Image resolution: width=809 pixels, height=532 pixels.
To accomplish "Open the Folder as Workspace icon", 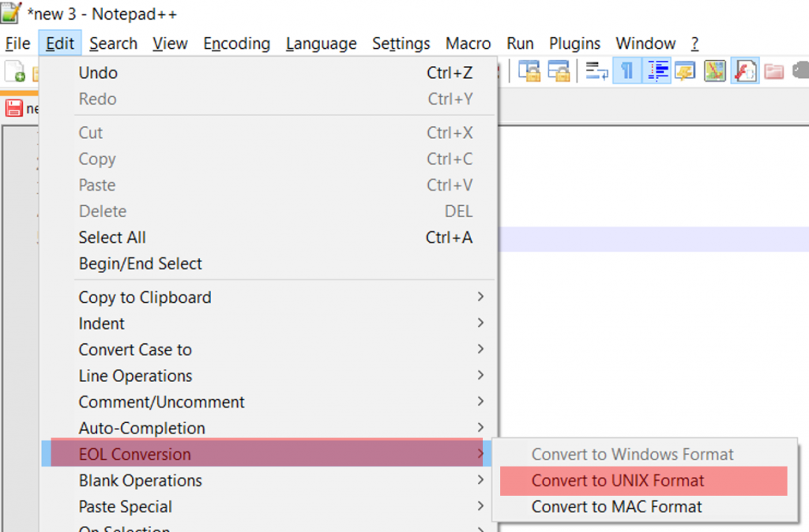I will coord(774,70).
